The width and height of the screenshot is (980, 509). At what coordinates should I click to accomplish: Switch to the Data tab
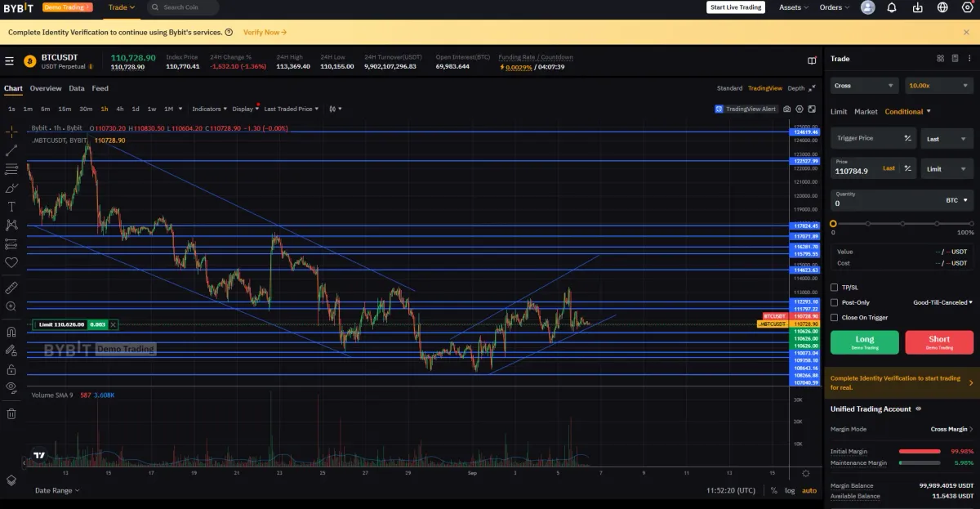coord(77,88)
